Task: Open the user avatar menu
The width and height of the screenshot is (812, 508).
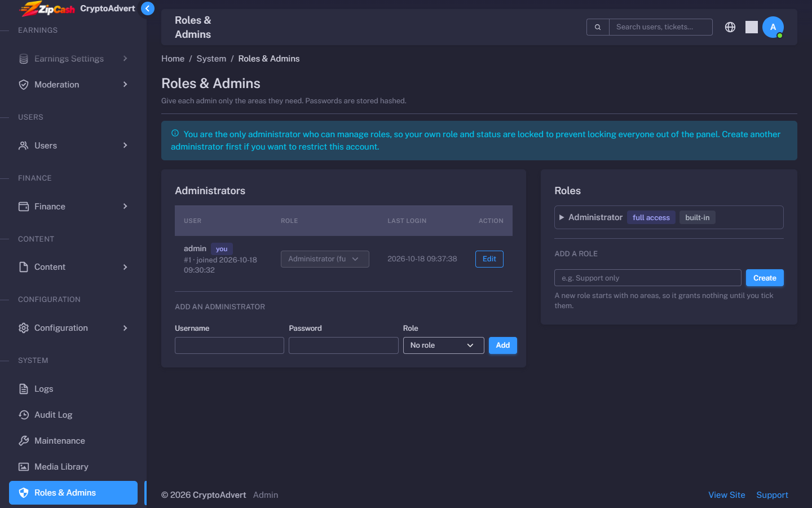Action: 773,27
